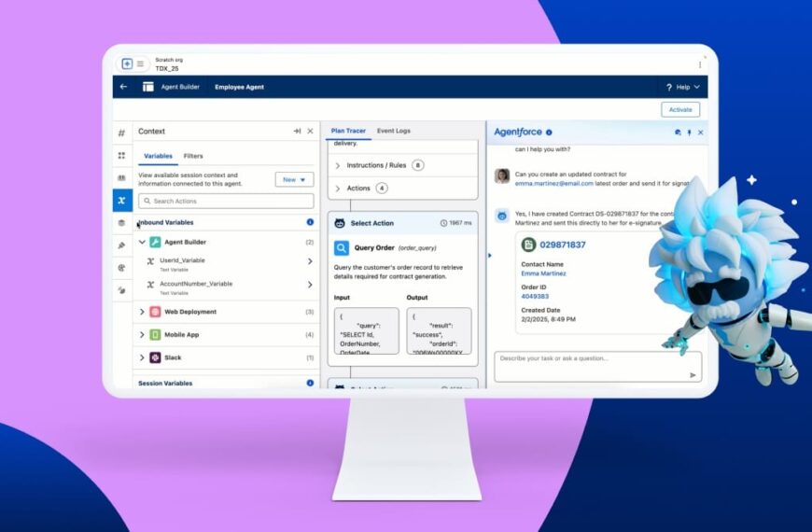Screen dimensions: 812x532
Task: Switch to the Plan Tracer tab
Action: tap(348, 131)
